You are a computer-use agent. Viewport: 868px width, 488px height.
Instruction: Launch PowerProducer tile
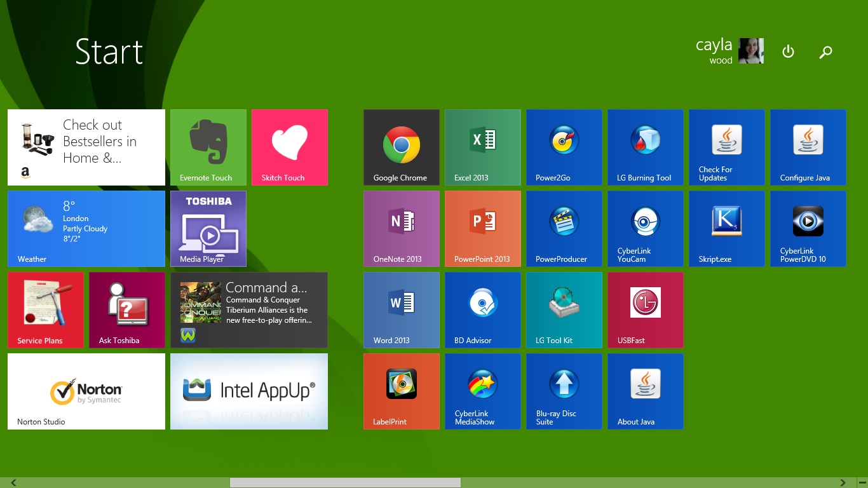(564, 229)
